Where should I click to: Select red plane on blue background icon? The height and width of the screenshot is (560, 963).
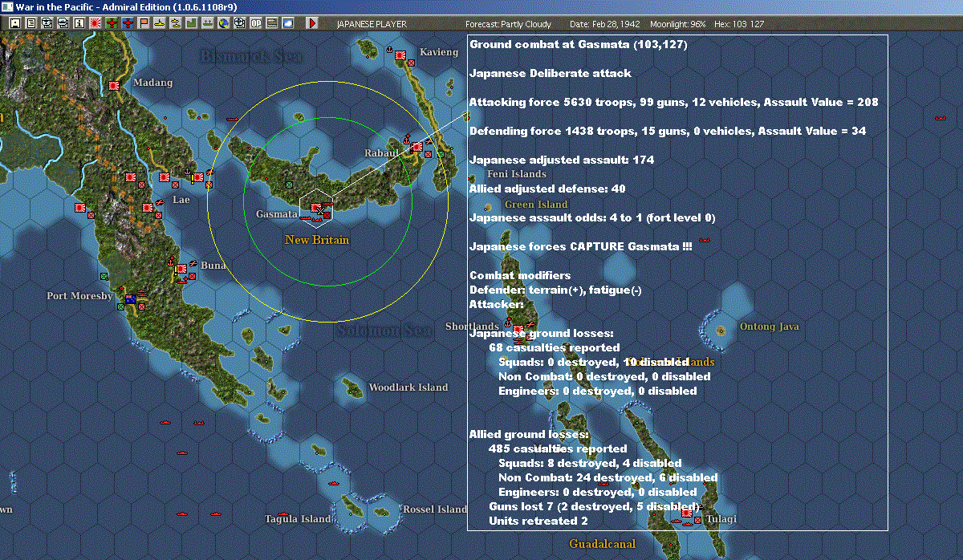coord(128,23)
